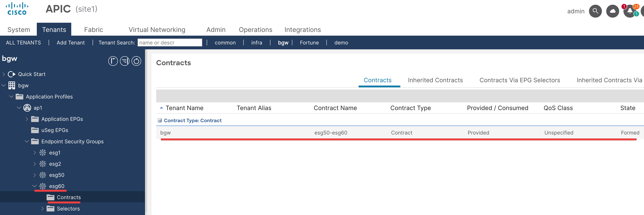Collapse the bgw tenant node
Image resolution: width=644 pixels, height=215 pixels.
(x=4, y=86)
